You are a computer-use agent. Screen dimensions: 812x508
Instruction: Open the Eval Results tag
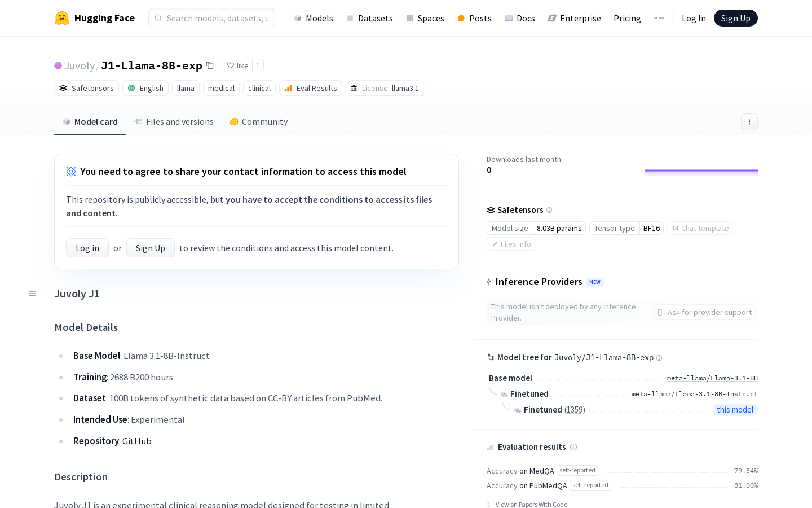pos(311,88)
